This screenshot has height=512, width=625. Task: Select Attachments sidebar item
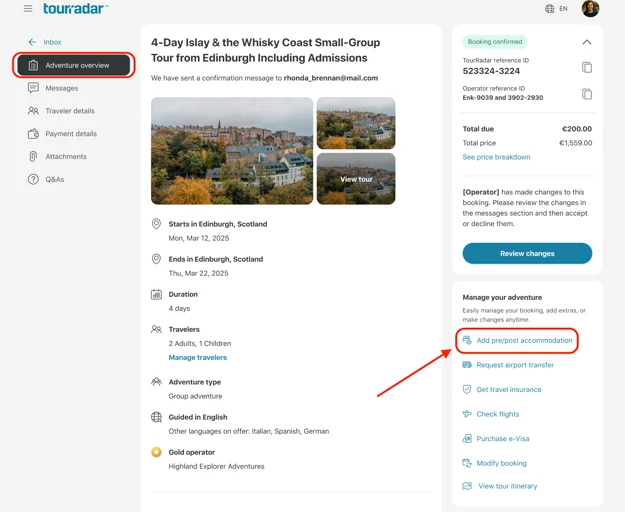tap(66, 157)
